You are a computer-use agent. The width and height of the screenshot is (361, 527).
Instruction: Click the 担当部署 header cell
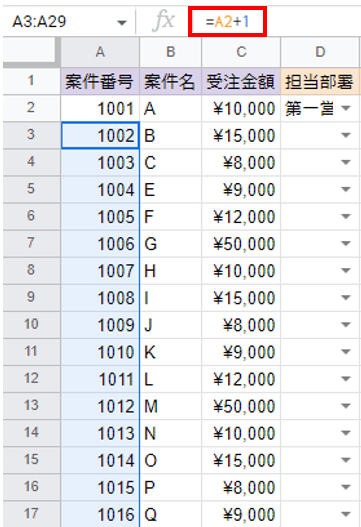click(x=320, y=81)
